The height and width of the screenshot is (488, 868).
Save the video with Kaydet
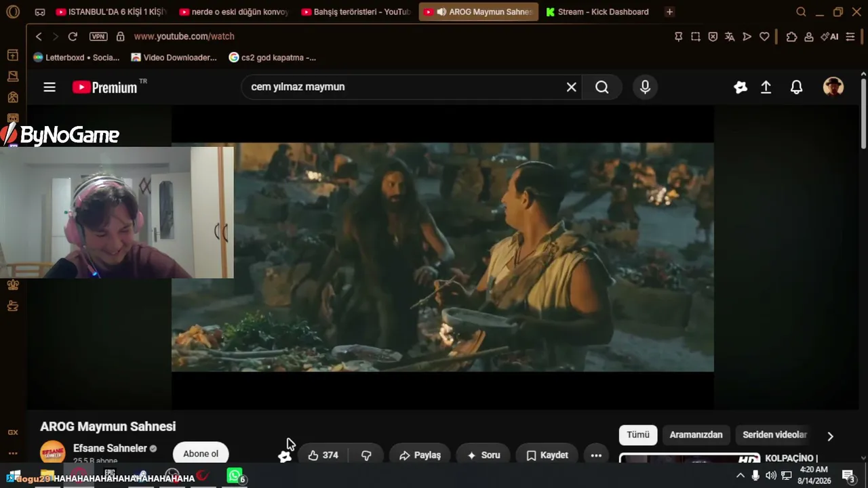547,455
